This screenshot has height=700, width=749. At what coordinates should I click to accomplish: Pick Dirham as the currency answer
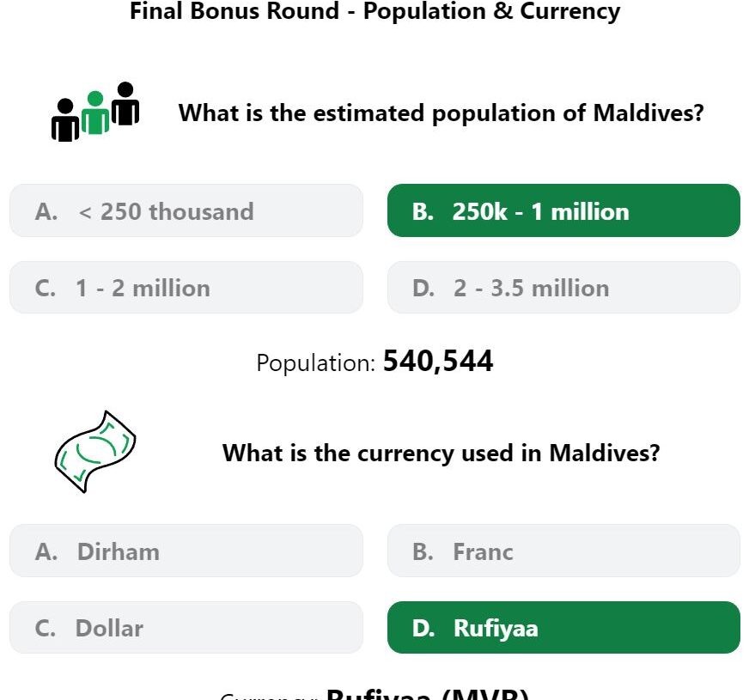186,551
